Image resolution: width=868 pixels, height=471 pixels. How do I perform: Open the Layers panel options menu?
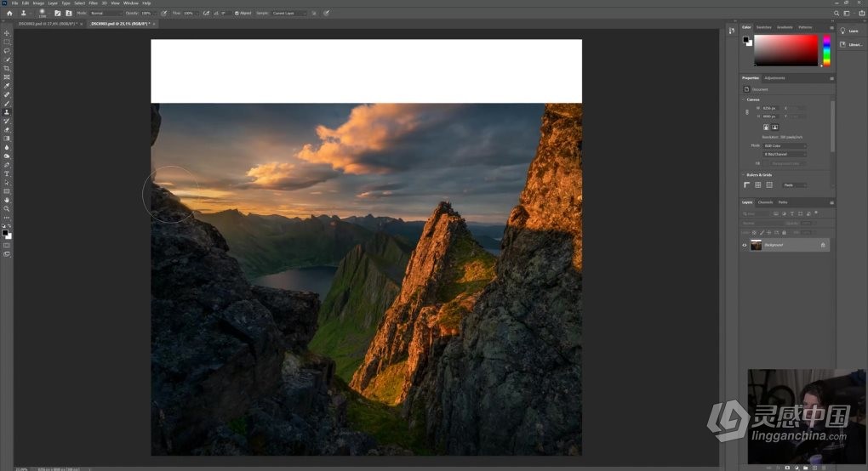pyautogui.click(x=831, y=203)
